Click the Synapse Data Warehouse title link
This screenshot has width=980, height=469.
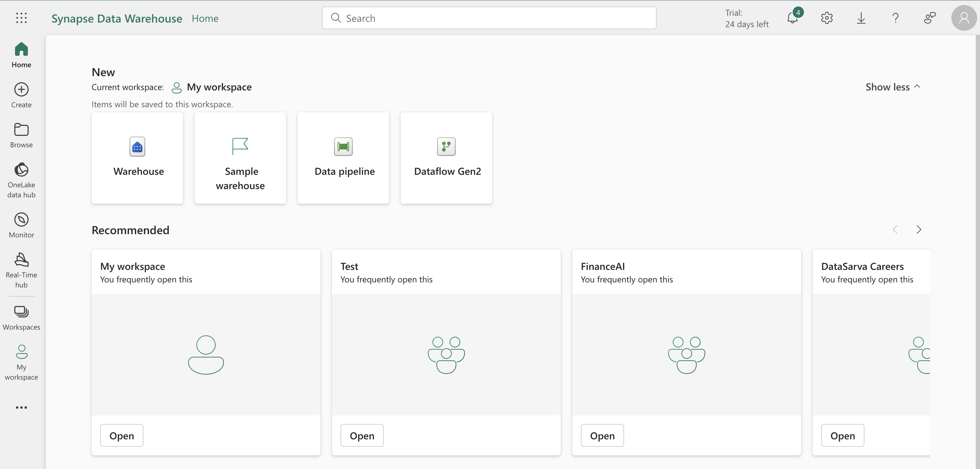pos(117,18)
